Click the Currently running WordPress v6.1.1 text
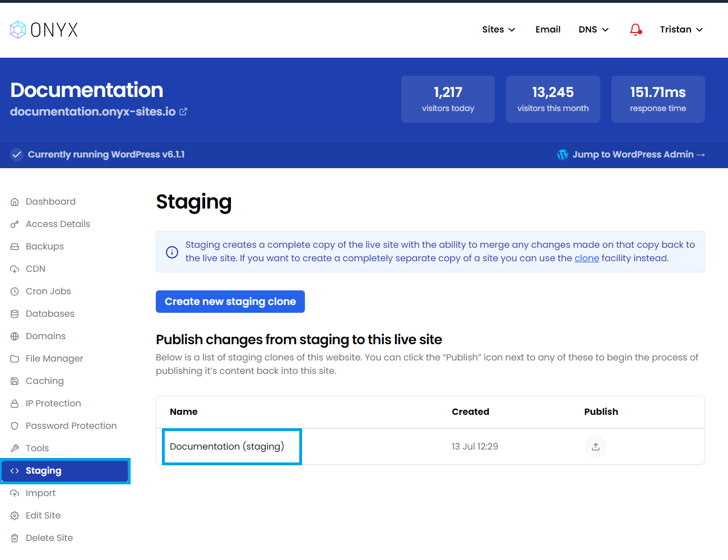This screenshot has width=728, height=560. [106, 154]
